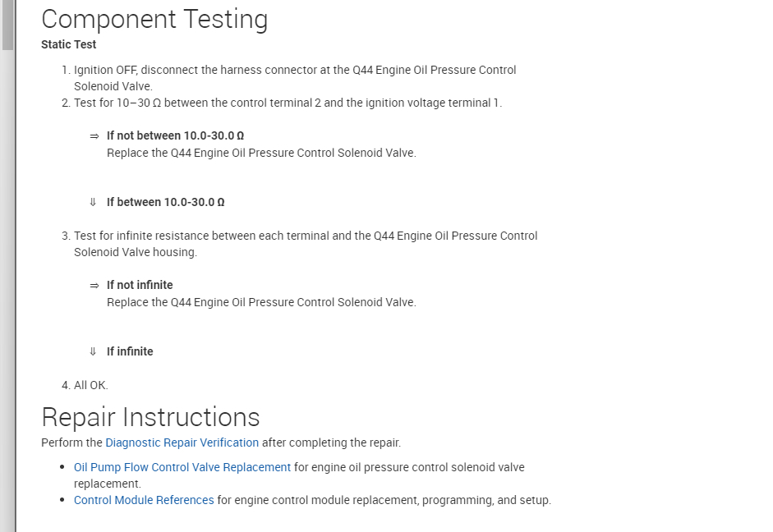Click the right arrow beside "If not infinite"
This screenshot has width=773, height=532.
coord(94,285)
